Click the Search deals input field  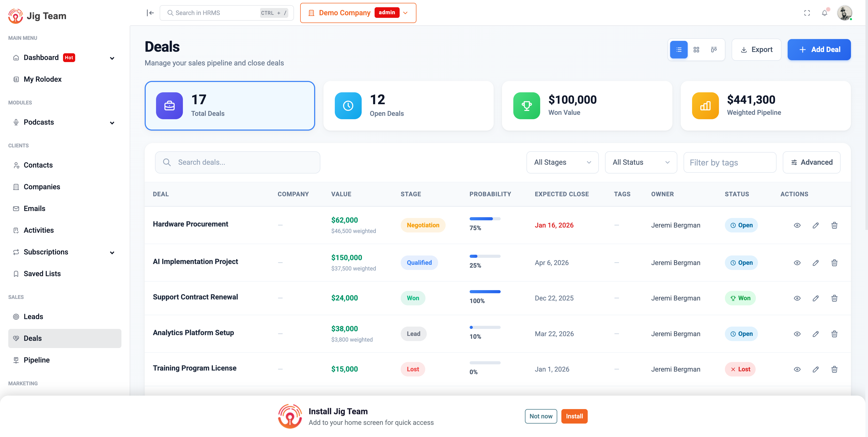click(x=238, y=163)
